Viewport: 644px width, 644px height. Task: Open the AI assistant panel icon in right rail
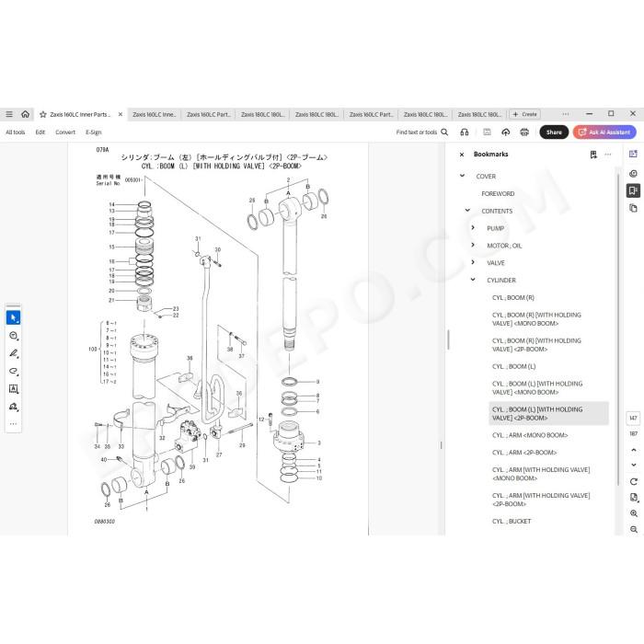(633, 155)
